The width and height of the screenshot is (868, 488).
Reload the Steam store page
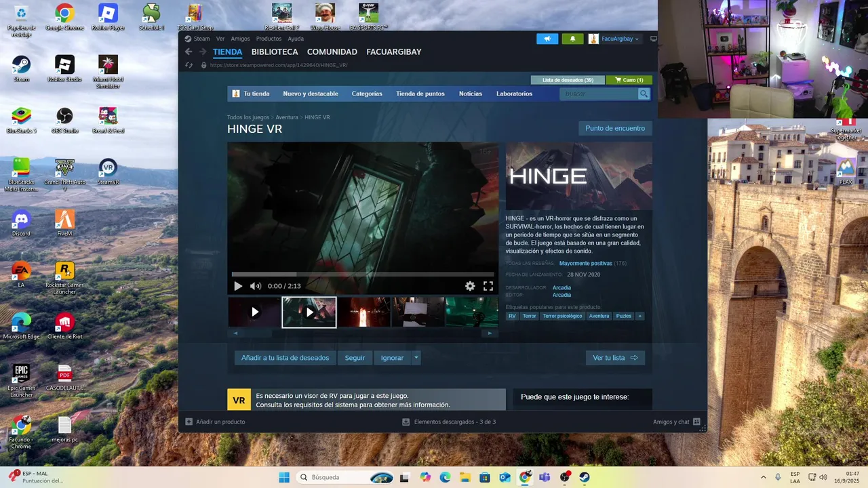189,65
